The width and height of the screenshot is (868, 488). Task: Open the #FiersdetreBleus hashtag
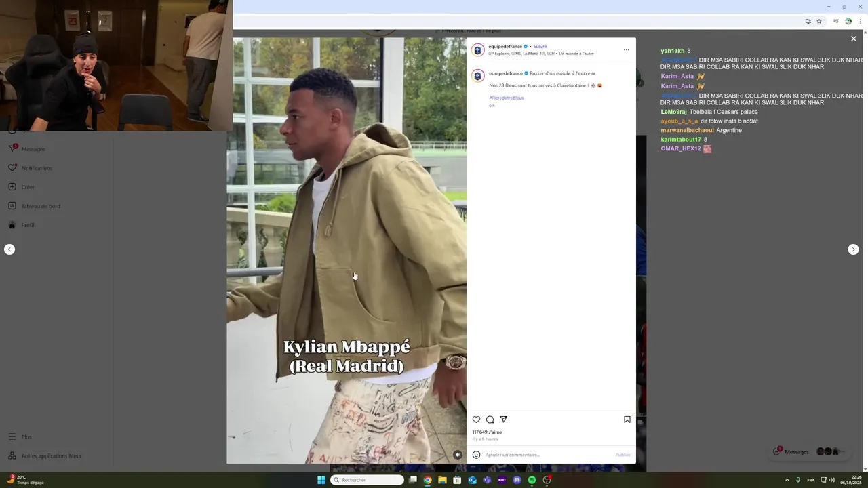(506, 98)
